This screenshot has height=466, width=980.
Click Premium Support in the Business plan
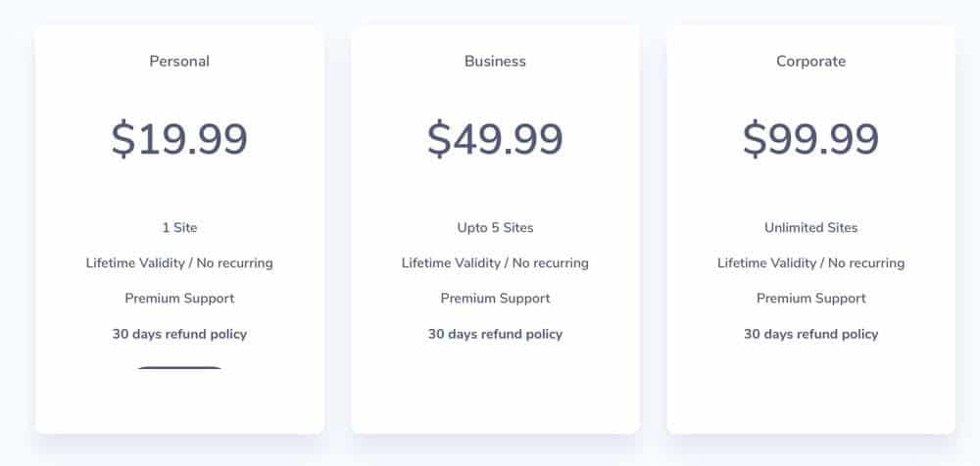[x=495, y=299]
